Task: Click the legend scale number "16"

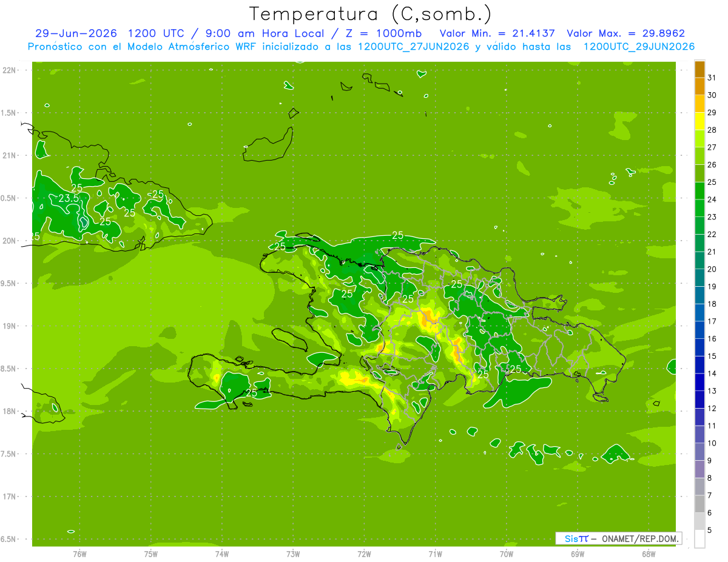Action: [x=712, y=338]
